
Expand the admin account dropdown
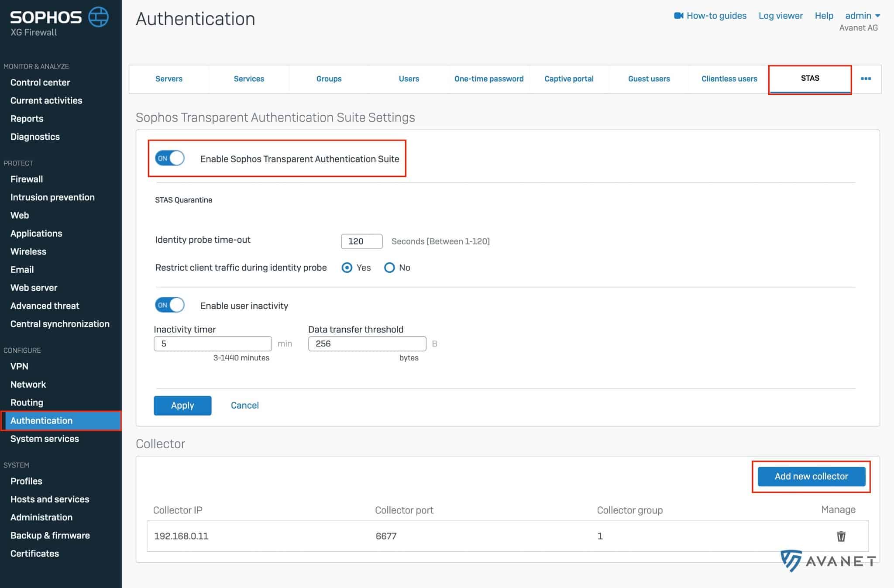863,16
